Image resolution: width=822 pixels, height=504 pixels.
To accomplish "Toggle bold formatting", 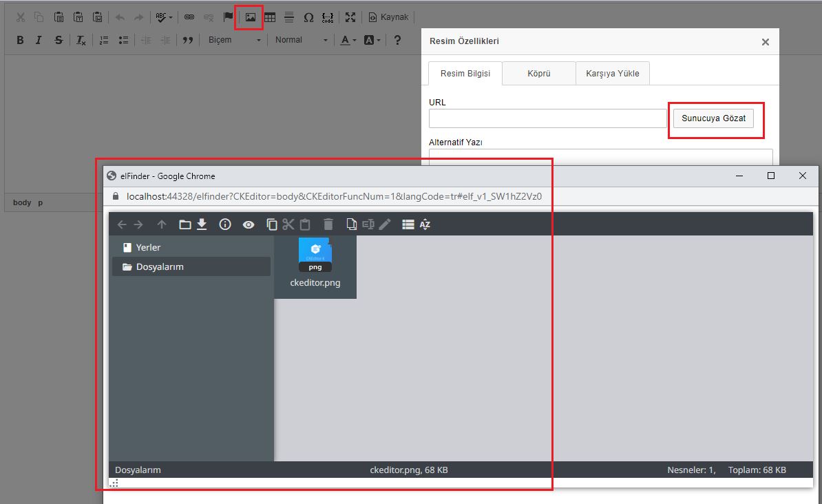I will tap(20, 40).
